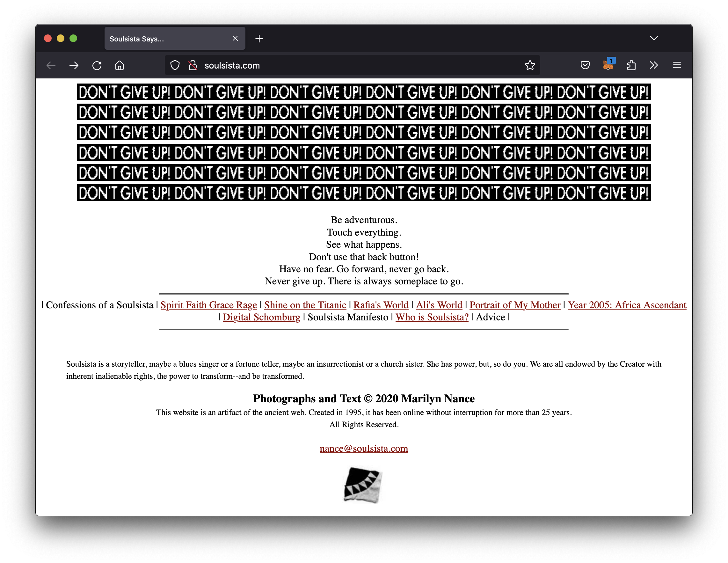Image resolution: width=728 pixels, height=563 pixels.
Task: Click the shield security icon
Action: [x=175, y=66]
